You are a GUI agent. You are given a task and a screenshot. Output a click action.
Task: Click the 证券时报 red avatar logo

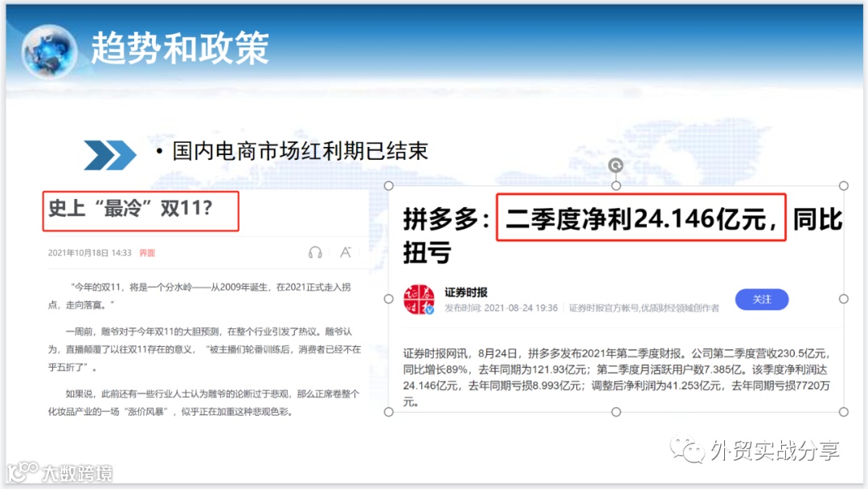[419, 300]
